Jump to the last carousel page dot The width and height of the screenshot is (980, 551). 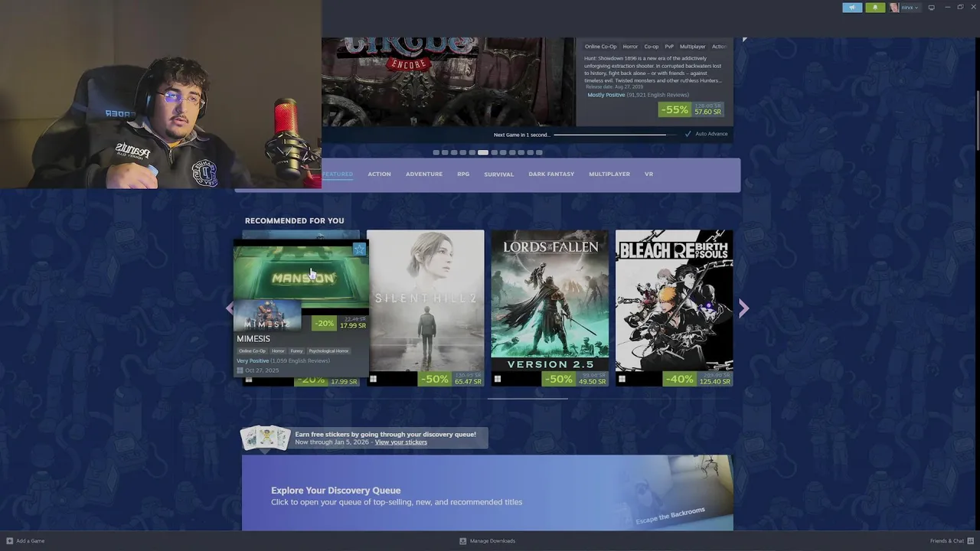coord(539,152)
